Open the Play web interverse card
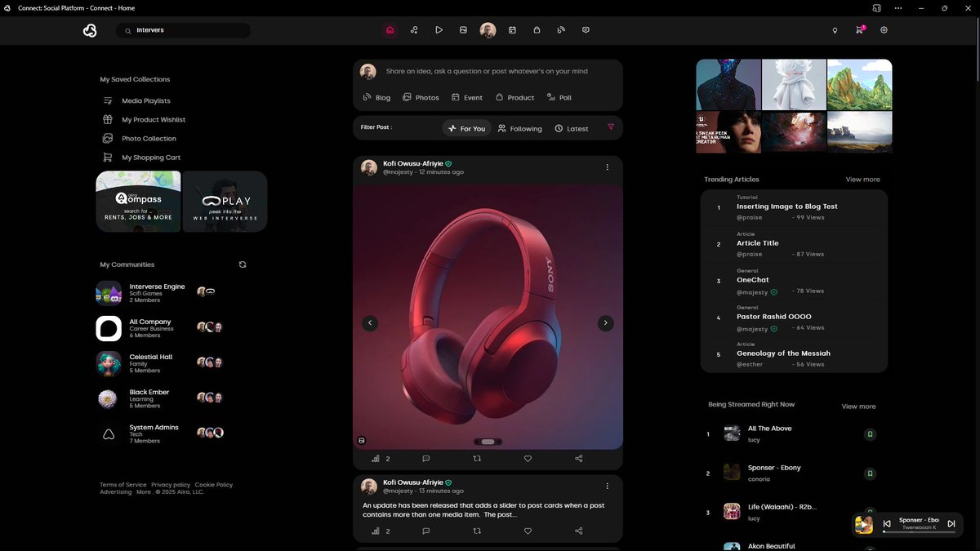The height and width of the screenshot is (551, 980). tap(225, 201)
